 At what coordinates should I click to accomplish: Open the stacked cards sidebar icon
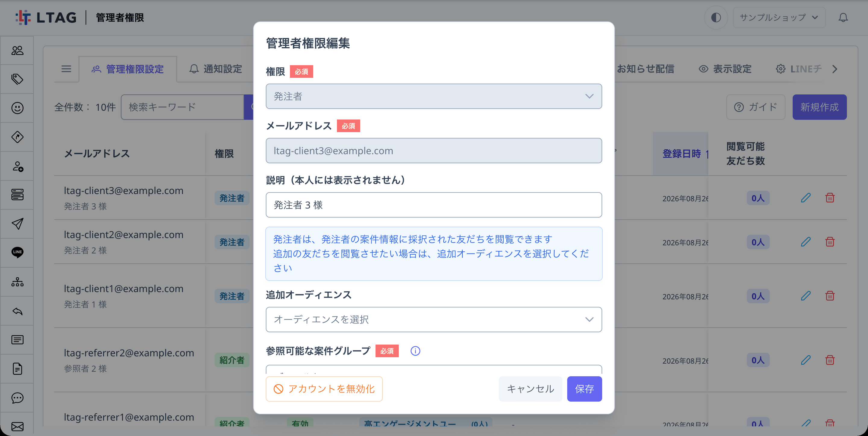coord(17,195)
